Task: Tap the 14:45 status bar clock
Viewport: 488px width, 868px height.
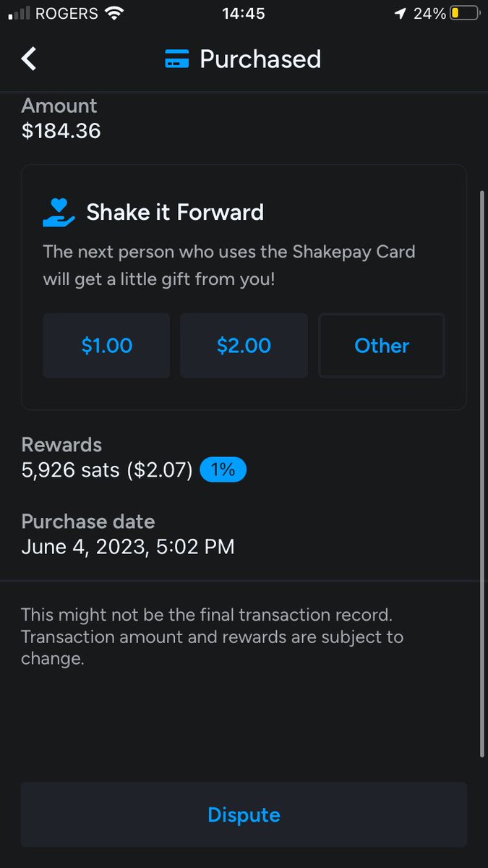Action: (x=244, y=14)
